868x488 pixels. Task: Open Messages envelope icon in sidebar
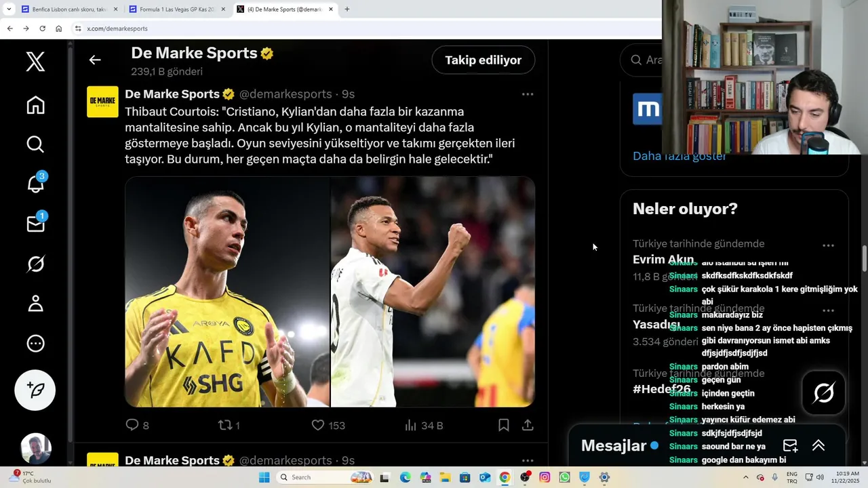point(35,223)
